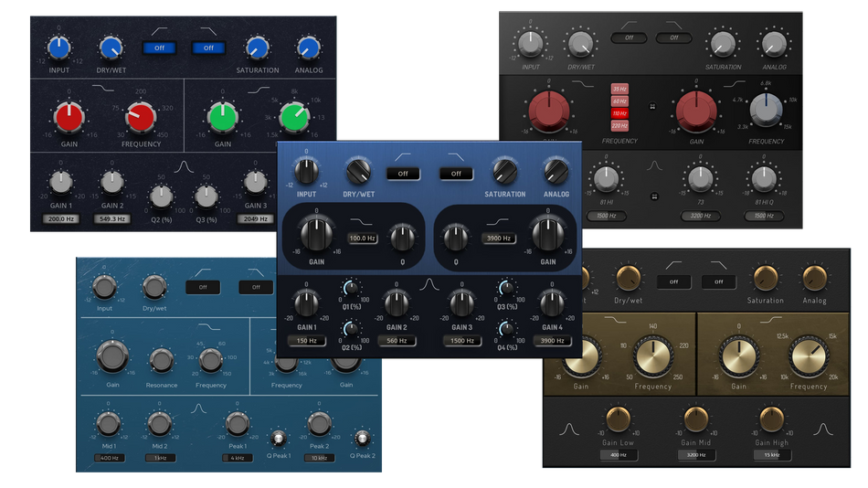Toggle the left Off button in the gray skin

(x=629, y=37)
